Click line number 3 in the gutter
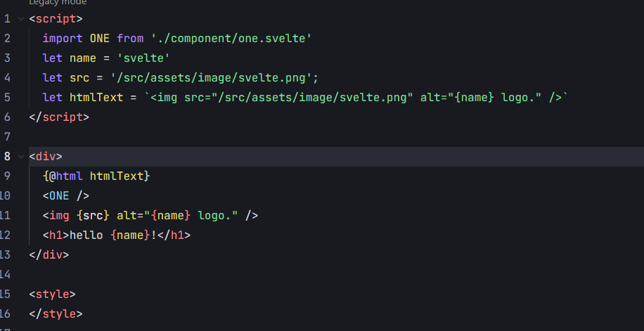Viewport: 644px width, 331px height. [x=7, y=58]
